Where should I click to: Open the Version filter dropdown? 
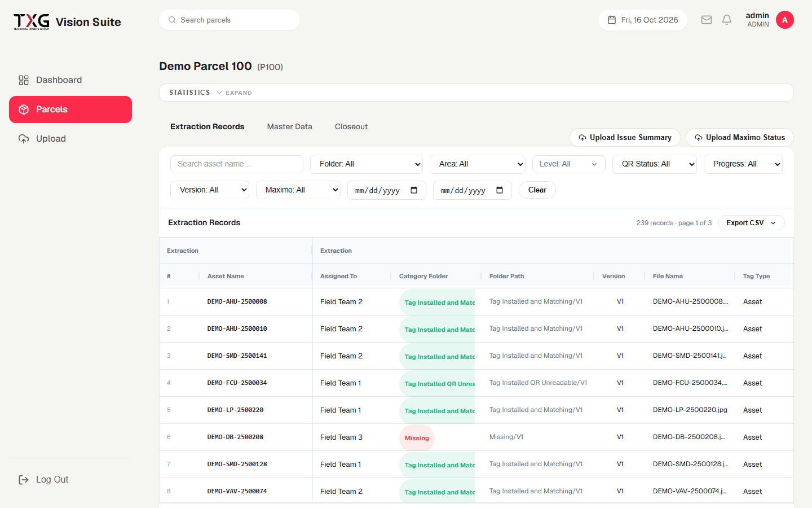pyautogui.click(x=210, y=190)
